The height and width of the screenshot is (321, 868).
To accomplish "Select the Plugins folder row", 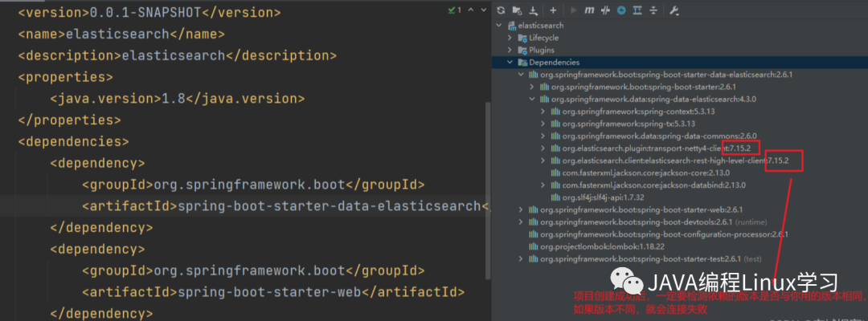I will pyautogui.click(x=680, y=50).
